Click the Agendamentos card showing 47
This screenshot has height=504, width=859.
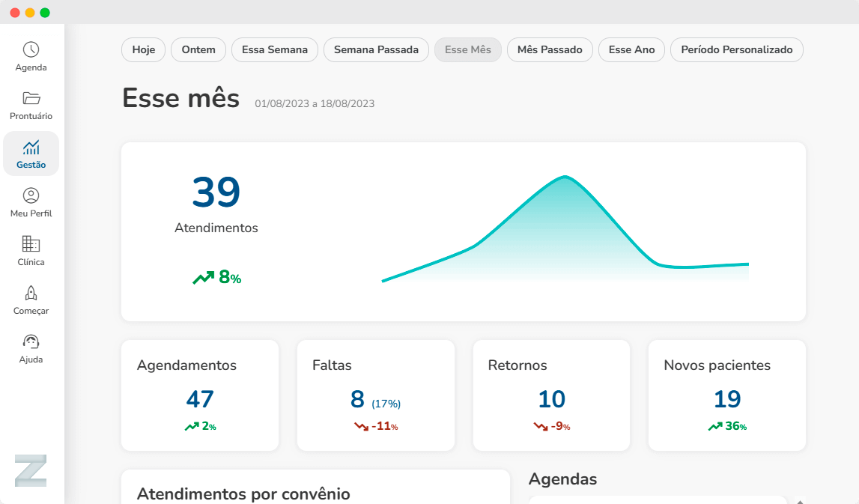(200, 395)
